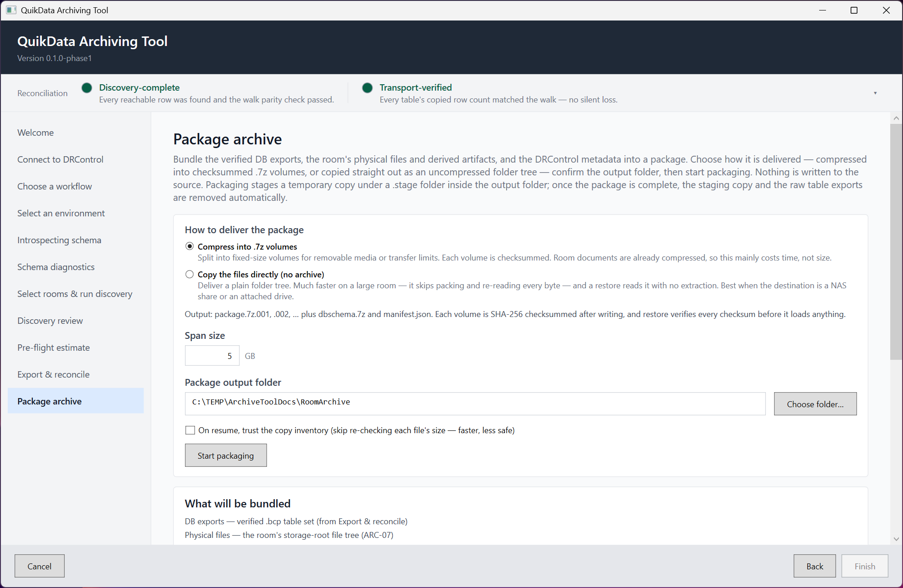
Task: Open Pre-flight estimate step
Action: [76, 348]
